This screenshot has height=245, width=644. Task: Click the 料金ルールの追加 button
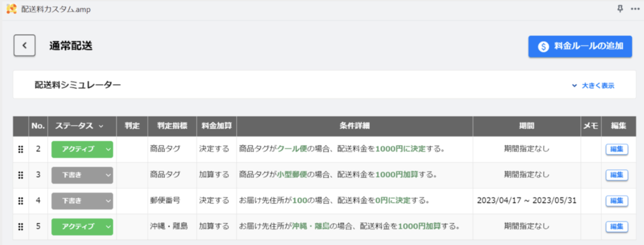pyautogui.click(x=580, y=46)
